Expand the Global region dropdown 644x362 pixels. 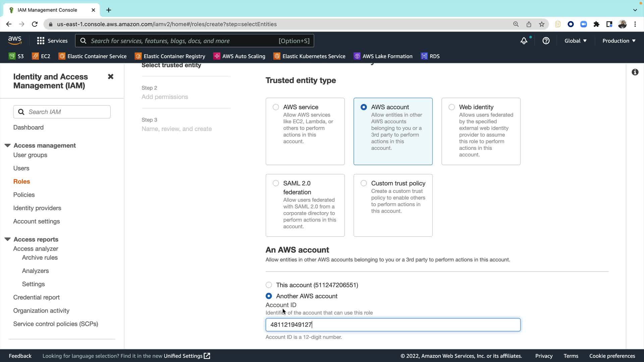[575, 41]
